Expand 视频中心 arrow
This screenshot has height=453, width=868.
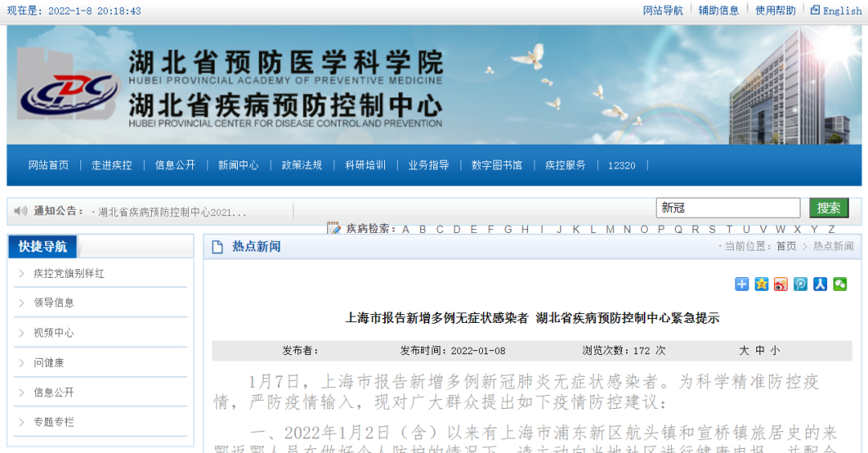click(x=22, y=333)
